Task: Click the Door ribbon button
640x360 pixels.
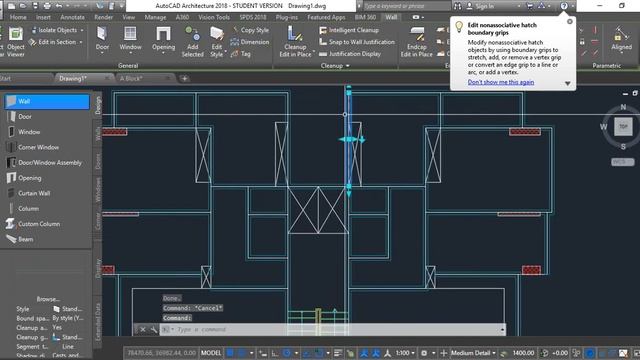Action: click(102, 40)
